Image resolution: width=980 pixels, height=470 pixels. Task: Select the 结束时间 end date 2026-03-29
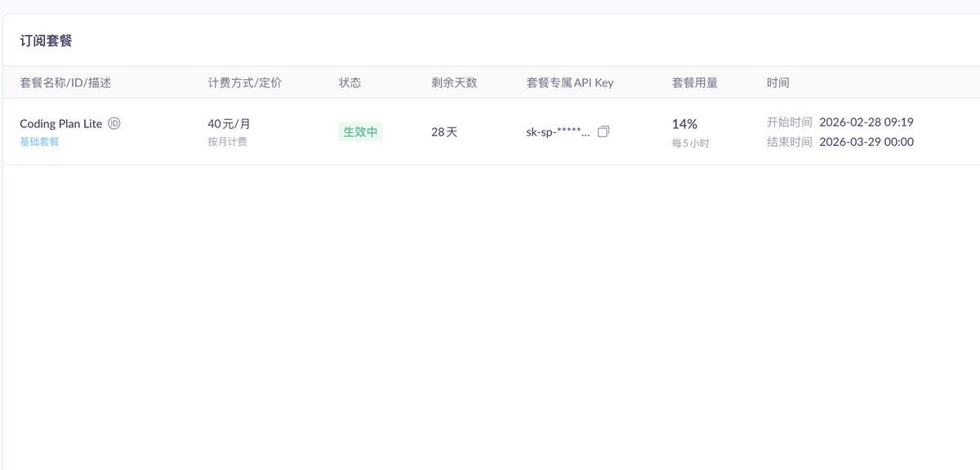[x=866, y=141]
